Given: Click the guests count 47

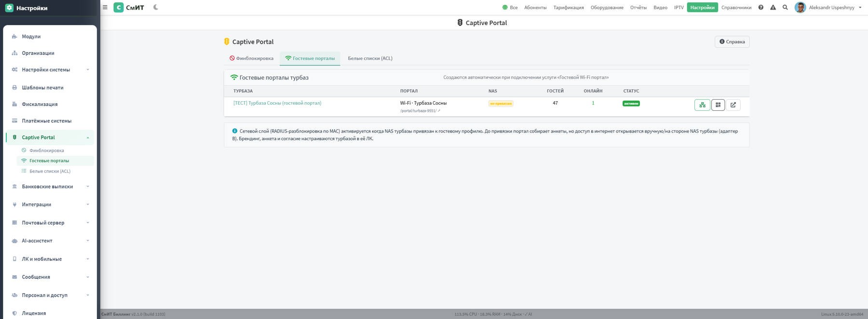Looking at the screenshot, I should point(555,103).
